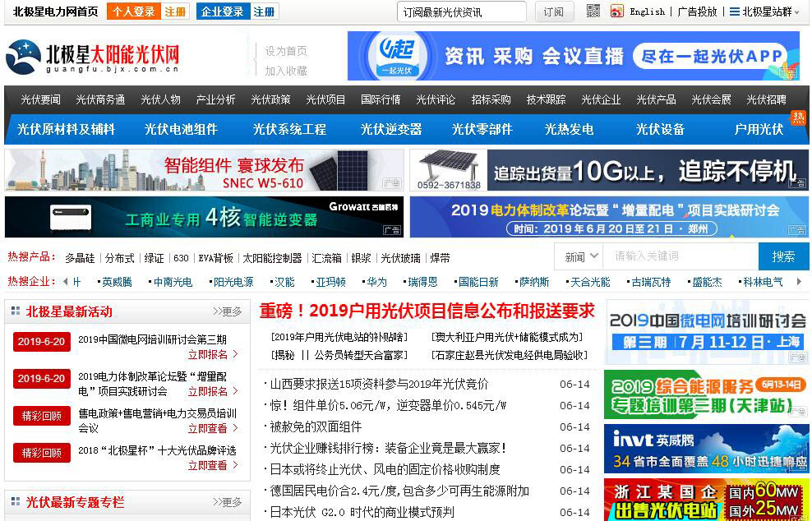
Task: Click the 订阅 subscribe button
Action: pos(554,12)
